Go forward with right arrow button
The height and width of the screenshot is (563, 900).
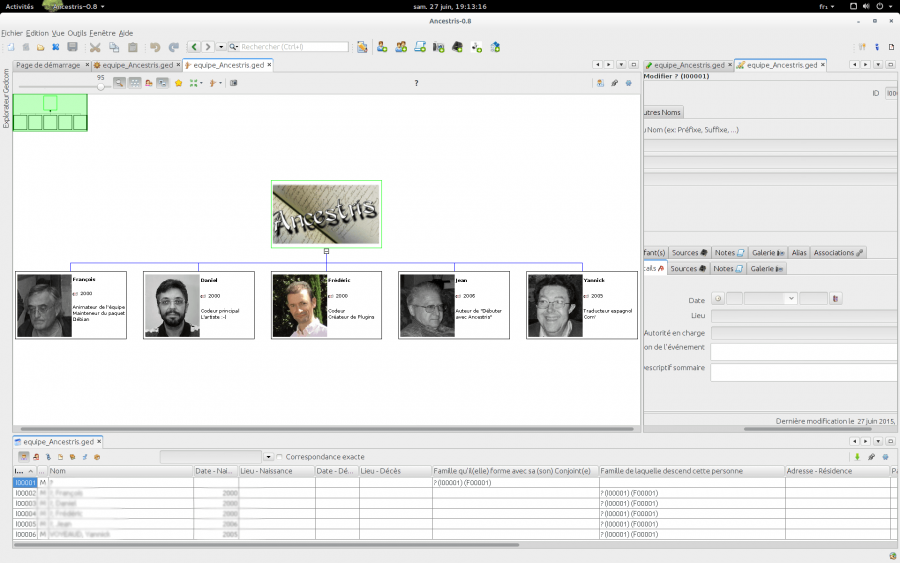pos(208,47)
